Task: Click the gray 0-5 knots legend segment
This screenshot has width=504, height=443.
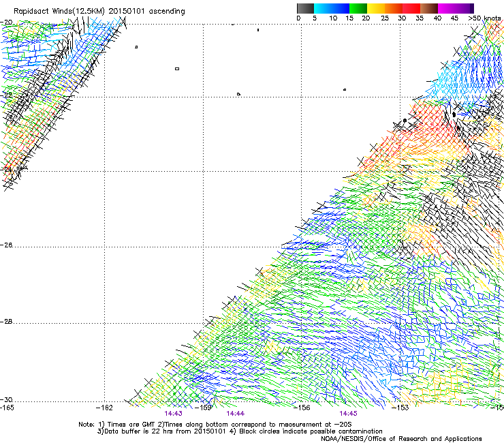Action: [x=305, y=8]
